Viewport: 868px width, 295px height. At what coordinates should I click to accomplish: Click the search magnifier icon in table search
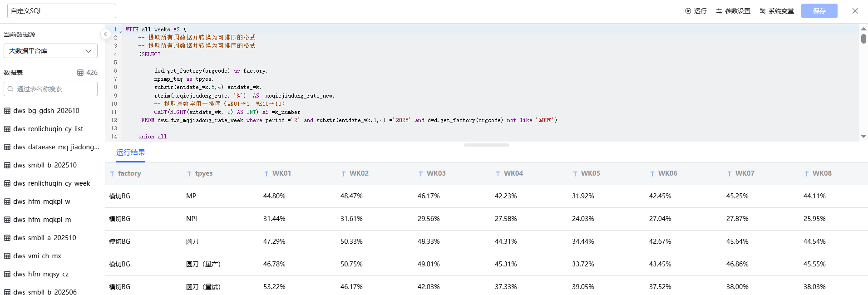(x=10, y=89)
